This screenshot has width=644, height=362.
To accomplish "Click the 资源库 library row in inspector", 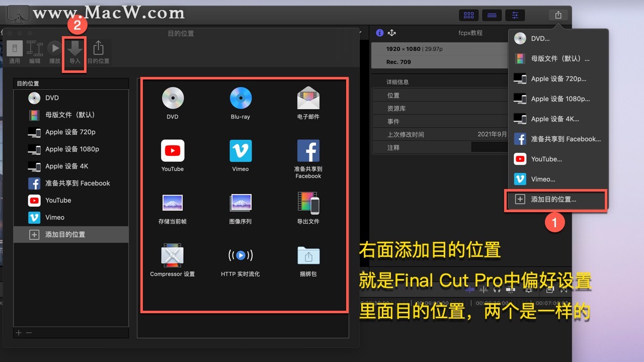I will (440, 109).
